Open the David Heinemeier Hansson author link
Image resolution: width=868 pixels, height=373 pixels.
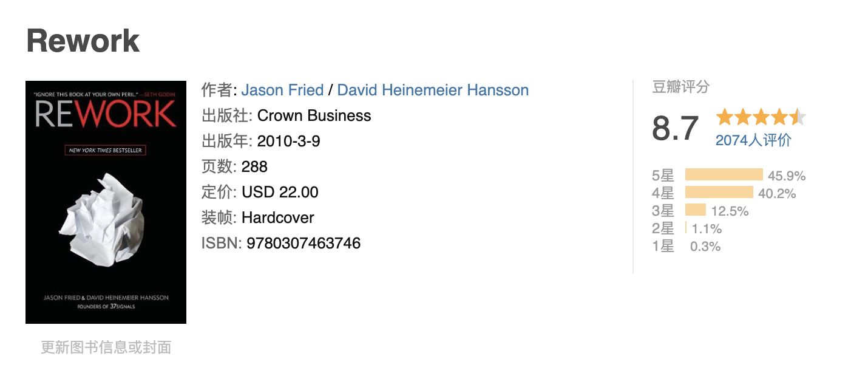point(433,91)
